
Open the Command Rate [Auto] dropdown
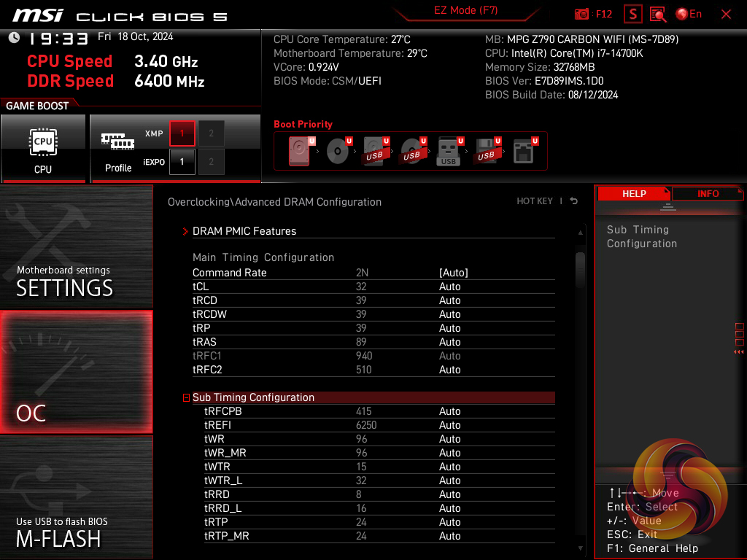[453, 273]
